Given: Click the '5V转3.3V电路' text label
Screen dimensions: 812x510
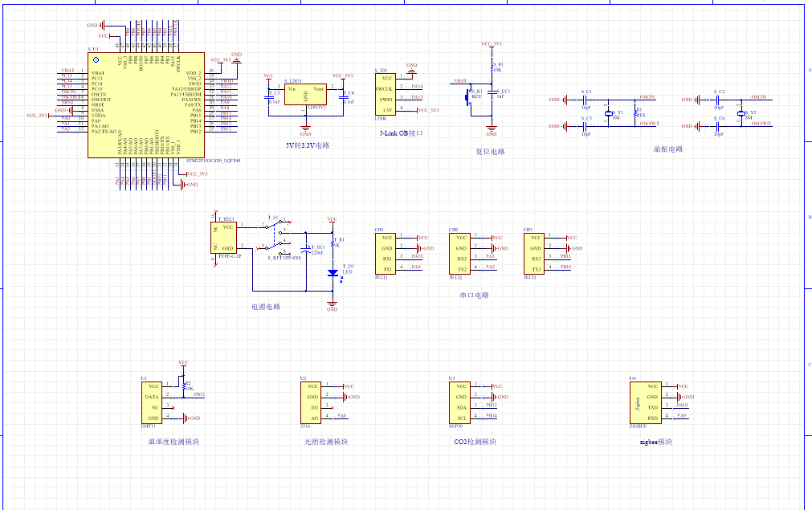Looking at the screenshot, I should coord(307,146).
